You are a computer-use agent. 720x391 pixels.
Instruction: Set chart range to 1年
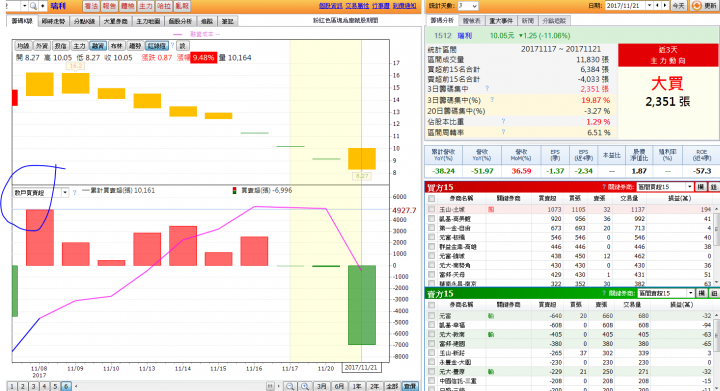pos(357,386)
